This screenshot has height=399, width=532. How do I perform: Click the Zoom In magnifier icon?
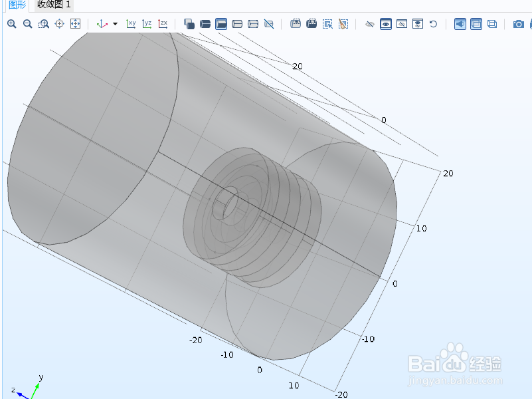[x=12, y=24]
